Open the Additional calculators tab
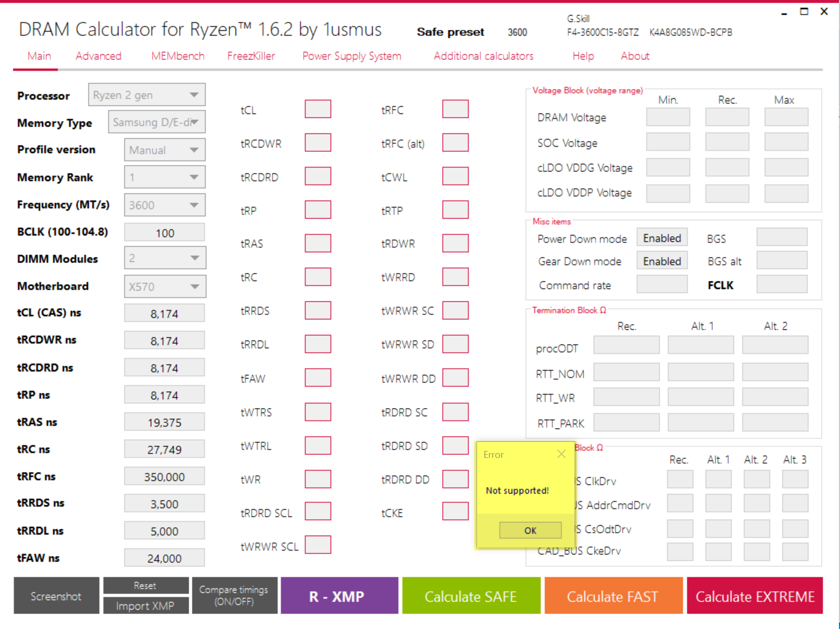Screen dimensions: 840x629 tap(483, 56)
